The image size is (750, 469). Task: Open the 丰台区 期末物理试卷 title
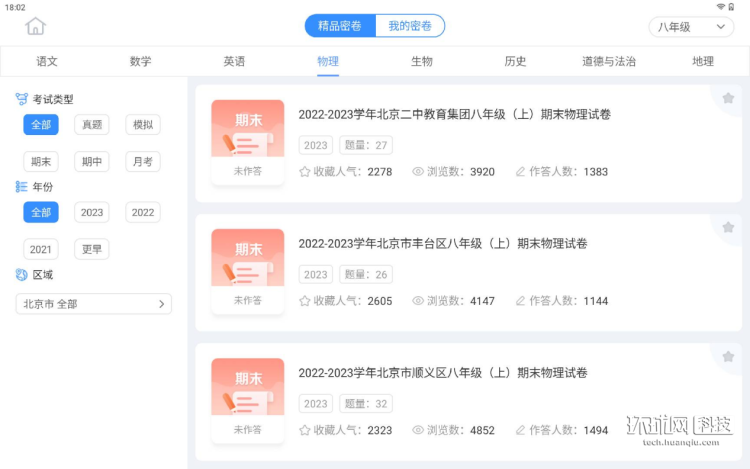[x=442, y=244]
